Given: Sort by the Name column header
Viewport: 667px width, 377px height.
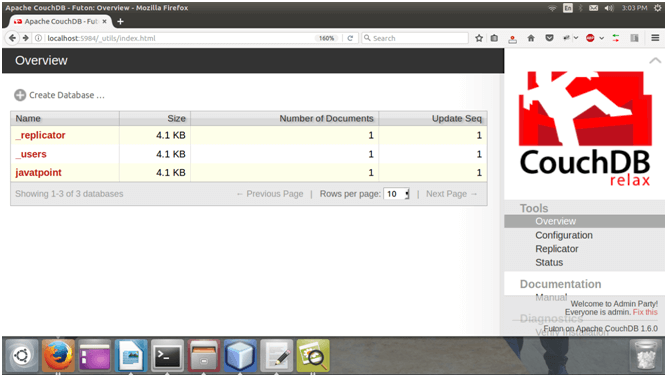Looking at the screenshot, I should pyautogui.click(x=65, y=118).
